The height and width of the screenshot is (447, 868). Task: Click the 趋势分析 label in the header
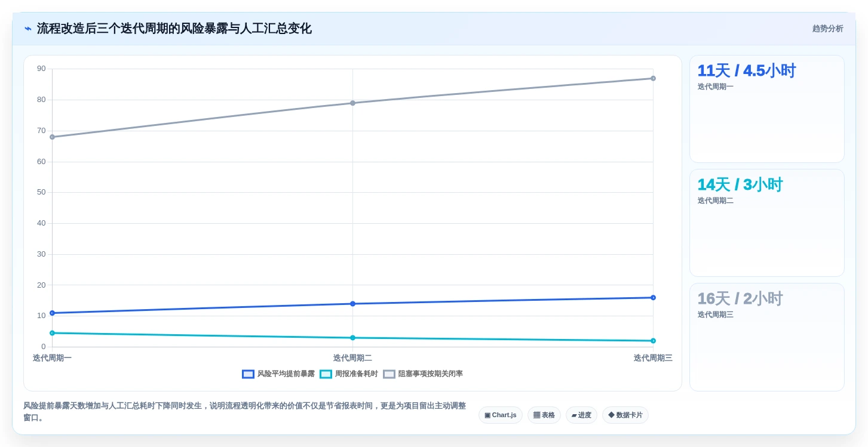pos(827,29)
